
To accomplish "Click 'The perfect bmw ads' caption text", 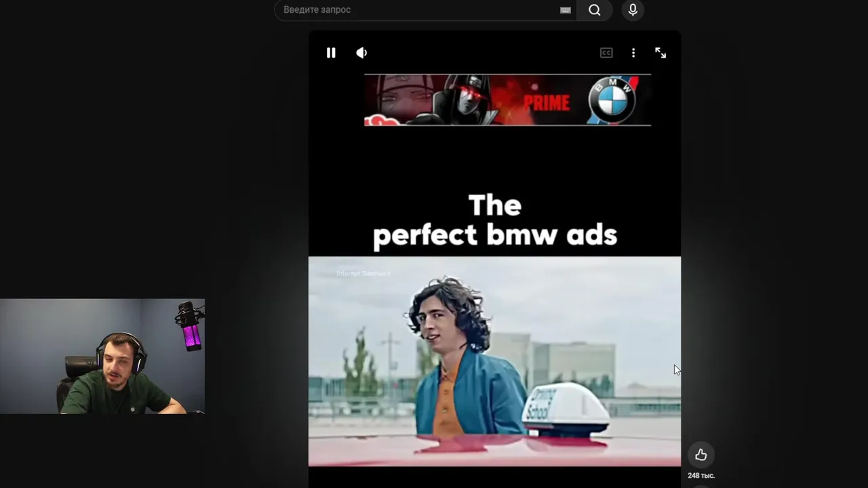I will pyautogui.click(x=495, y=220).
